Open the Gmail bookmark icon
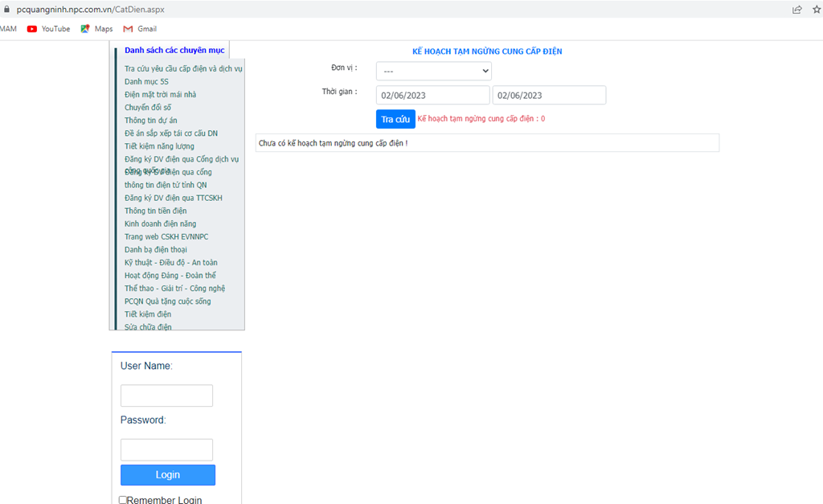 [128, 29]
